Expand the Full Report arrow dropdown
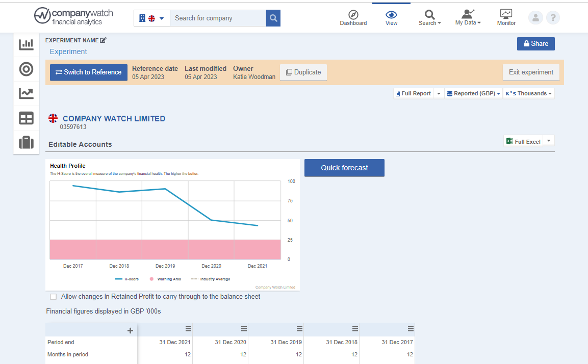The height and width of the screenshot is (364, 588). click(x=439, y=93)
